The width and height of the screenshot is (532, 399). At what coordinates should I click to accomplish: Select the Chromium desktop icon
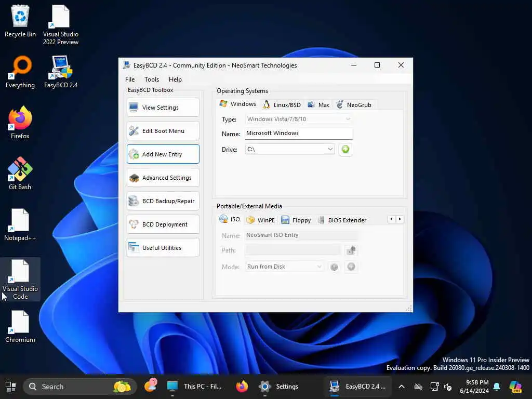[20, 327]
